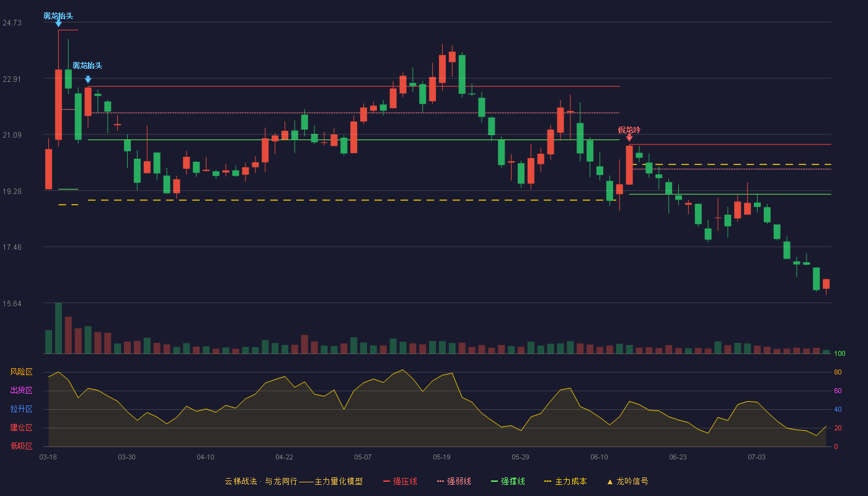Screen dimensions: 868x496
Task: Click the red arrow marker below 假龙吟
Action: (x=629, y=138)
